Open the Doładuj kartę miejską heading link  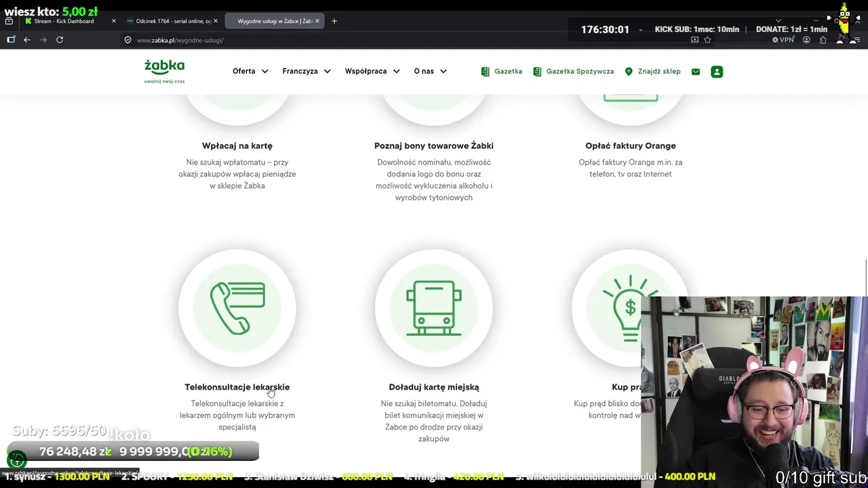coord(434,387)
